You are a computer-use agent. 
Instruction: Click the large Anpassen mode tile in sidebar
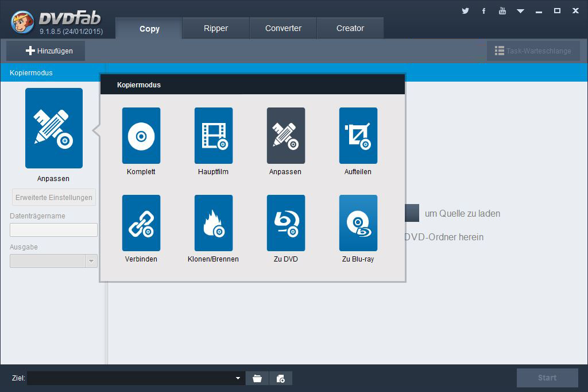(x=54, y=128)
